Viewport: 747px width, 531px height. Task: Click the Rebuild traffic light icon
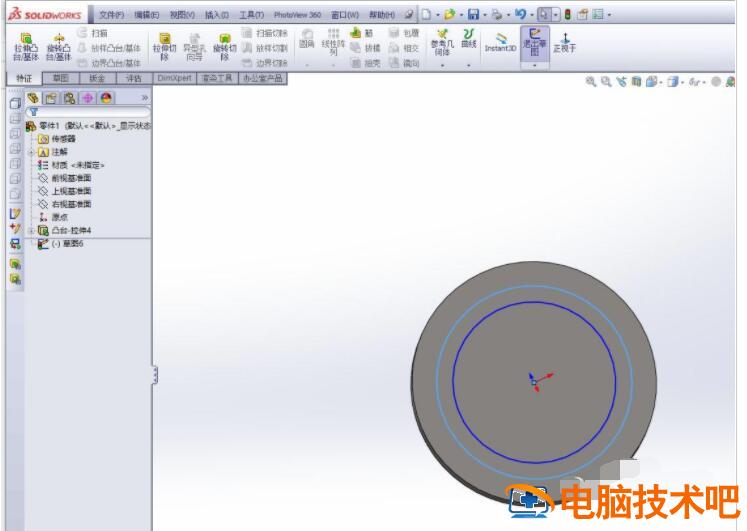click(x=567, y=14)
